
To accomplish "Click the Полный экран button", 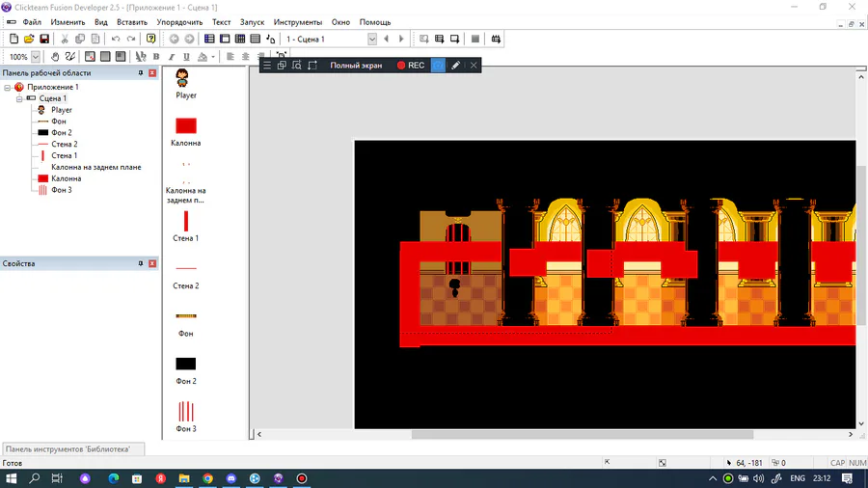I will pos(356,66).
